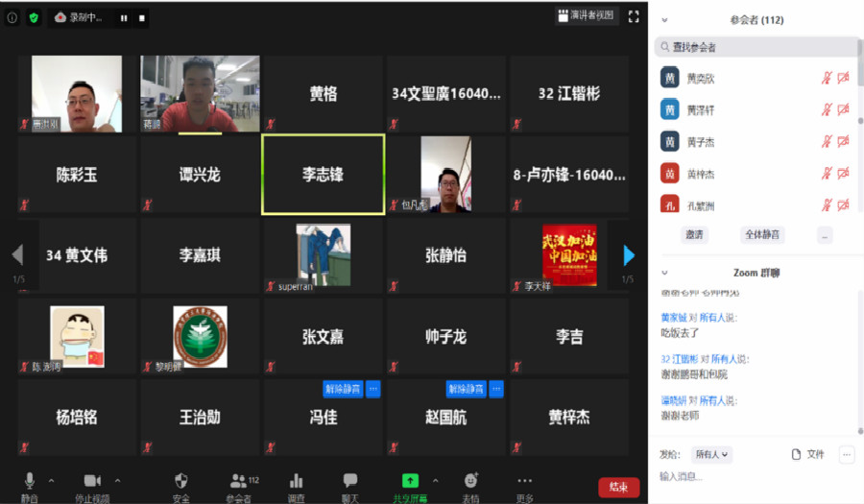Pause the recording

[124, 18]
